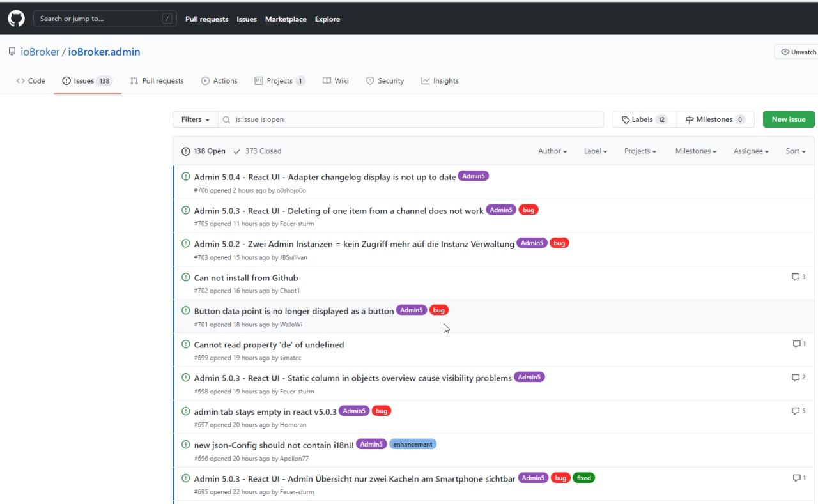The height and width of the screenshot is (504, 818).
Task: Click the open issue icon for issue #698
Action: pos(186,378)
